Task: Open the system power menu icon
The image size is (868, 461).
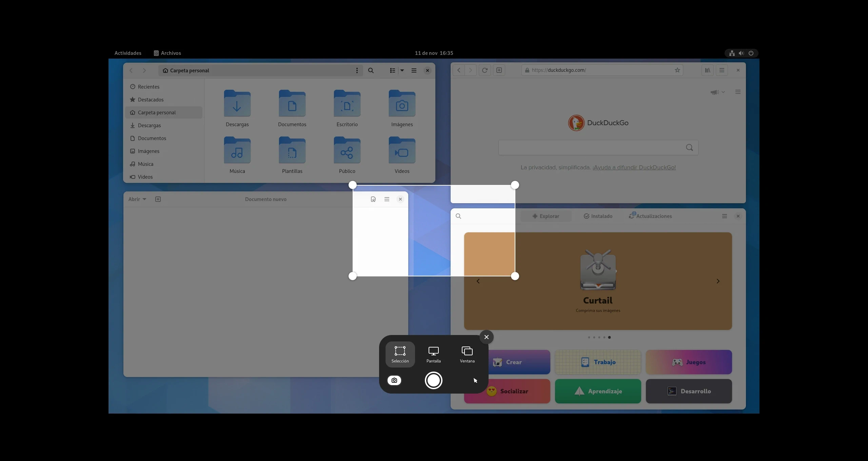Action: pos(751,53)
